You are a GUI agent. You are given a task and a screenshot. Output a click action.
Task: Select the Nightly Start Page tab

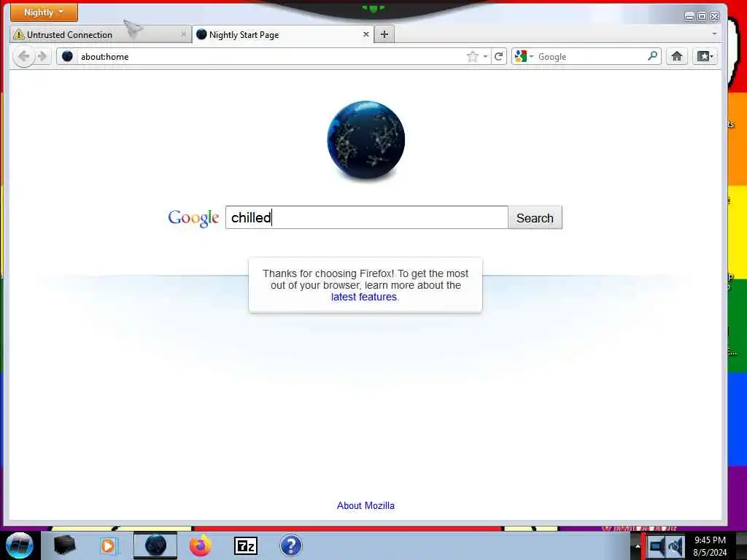click(x=282, y=34)
